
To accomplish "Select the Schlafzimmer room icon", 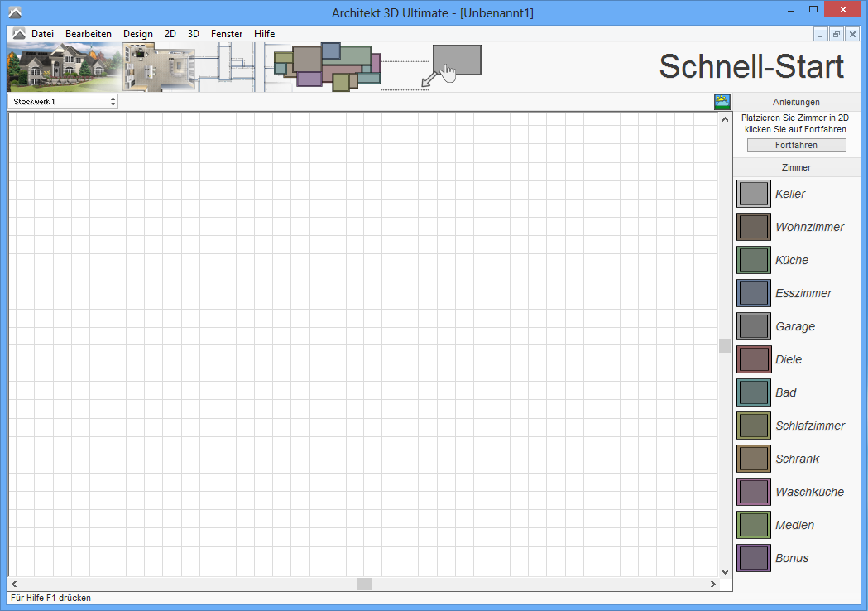I will [754, 426].
